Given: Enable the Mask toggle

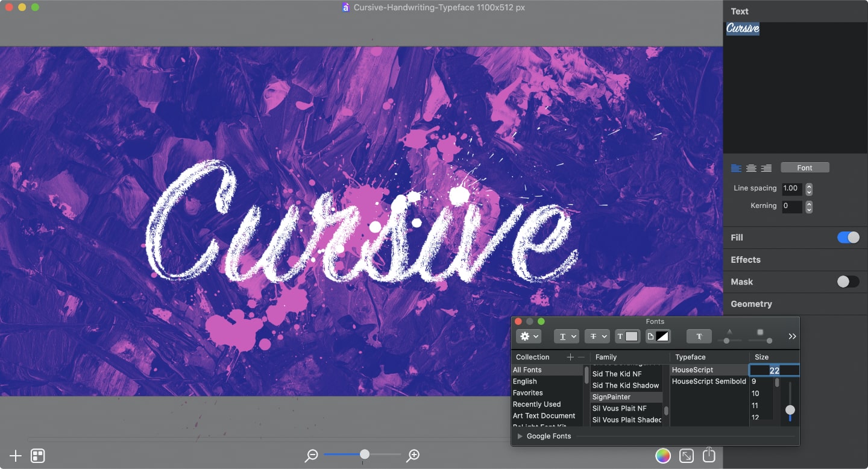Looking at the screenshot, I should [x=848, y=282].
